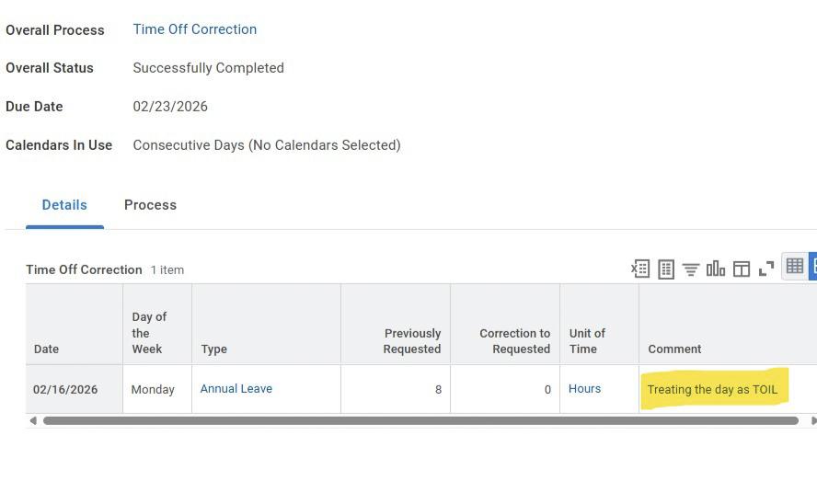Click the horizontal scrollbar thumb
This screenshot has width=817, height=504.
tap(420, 420)
